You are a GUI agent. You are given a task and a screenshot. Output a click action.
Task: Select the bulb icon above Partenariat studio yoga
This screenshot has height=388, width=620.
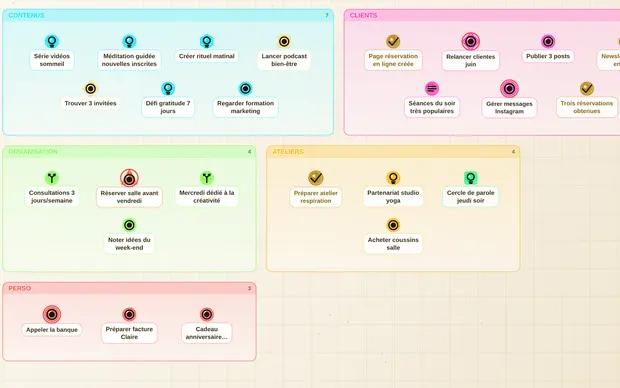click(393, 178)
